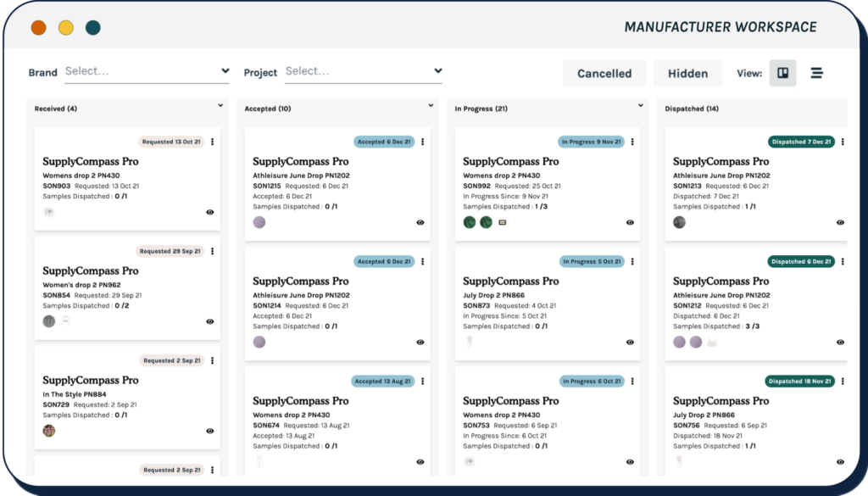The height and width of the screenshot is (496, 868).
Task: Click the floral thumbnail on card SON729
Action: tap(49, 431)
